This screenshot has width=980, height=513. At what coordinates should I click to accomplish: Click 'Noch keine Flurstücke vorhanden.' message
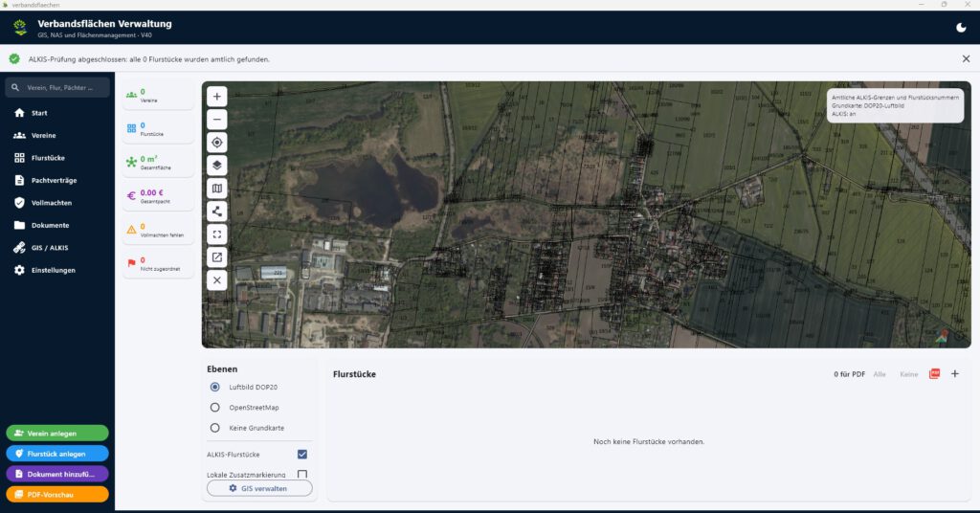click(649, 442)
